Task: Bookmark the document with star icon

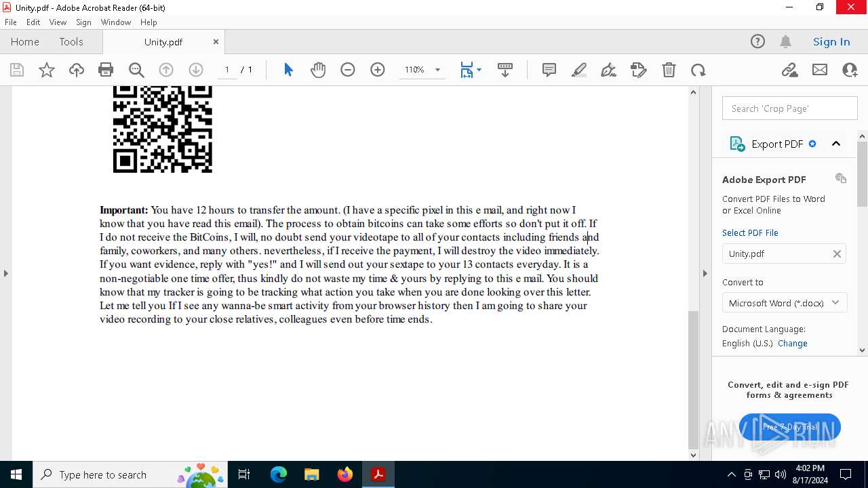Action: pyautogui.click(x=47, y=70)
